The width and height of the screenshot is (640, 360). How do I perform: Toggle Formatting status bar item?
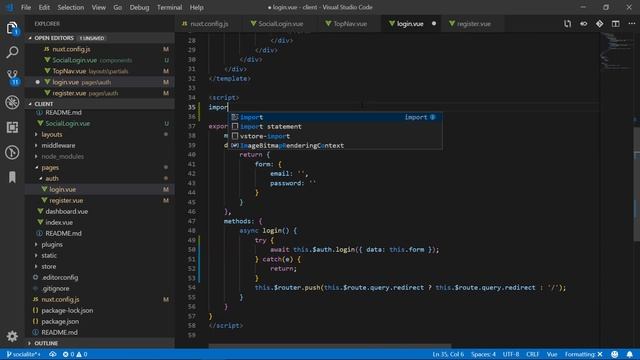click(x=584, y=354)
